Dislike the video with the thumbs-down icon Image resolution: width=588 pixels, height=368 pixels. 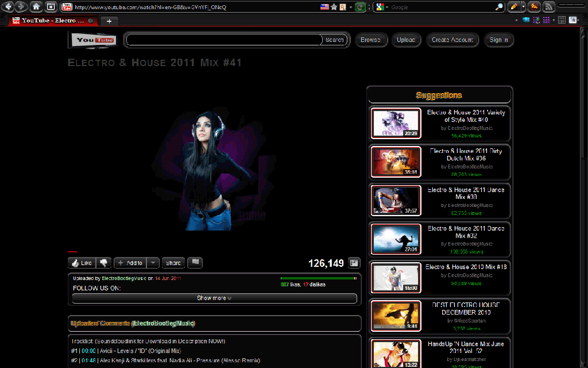tap(103, 263)
